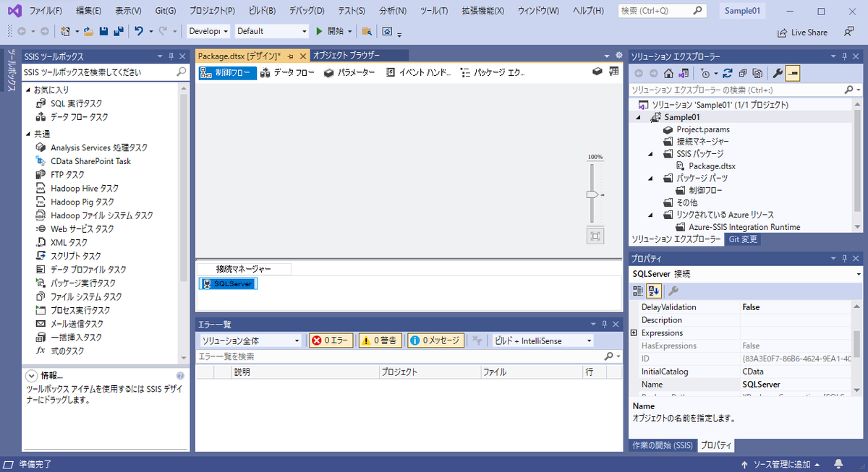Viewport: 868px width, 472px height.
Task: Click the New Project icon in toolbar
Action: (x=65, y=31)
